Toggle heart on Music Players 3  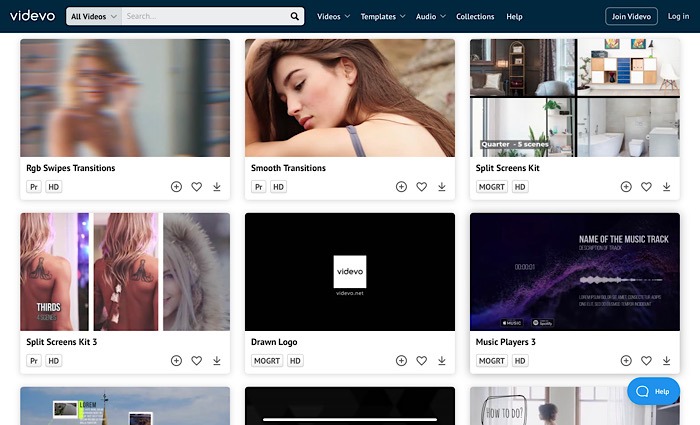pyautogui.click(x=646, y=361)
